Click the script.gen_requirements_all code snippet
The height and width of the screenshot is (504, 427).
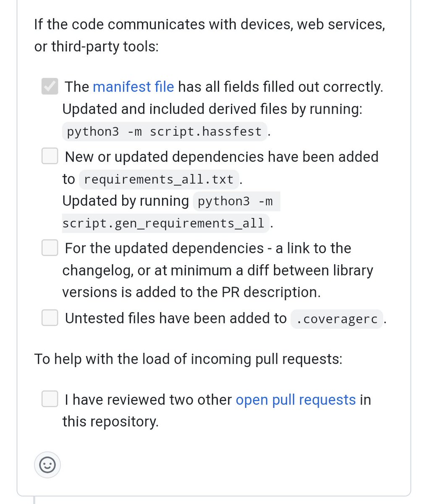tap(163, 223)
